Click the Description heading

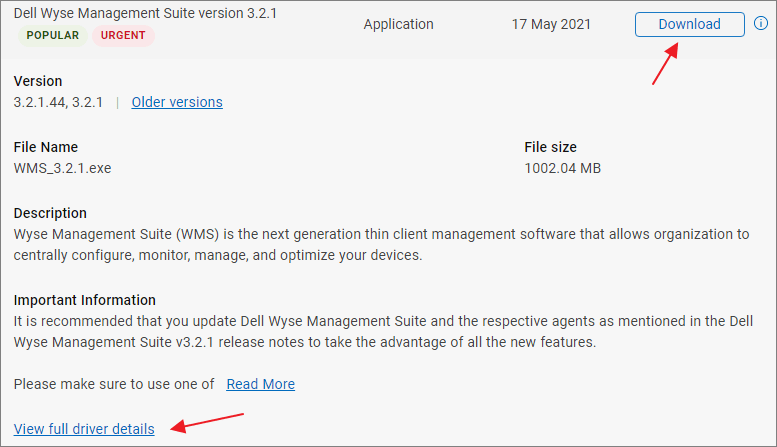coord(50,213)
